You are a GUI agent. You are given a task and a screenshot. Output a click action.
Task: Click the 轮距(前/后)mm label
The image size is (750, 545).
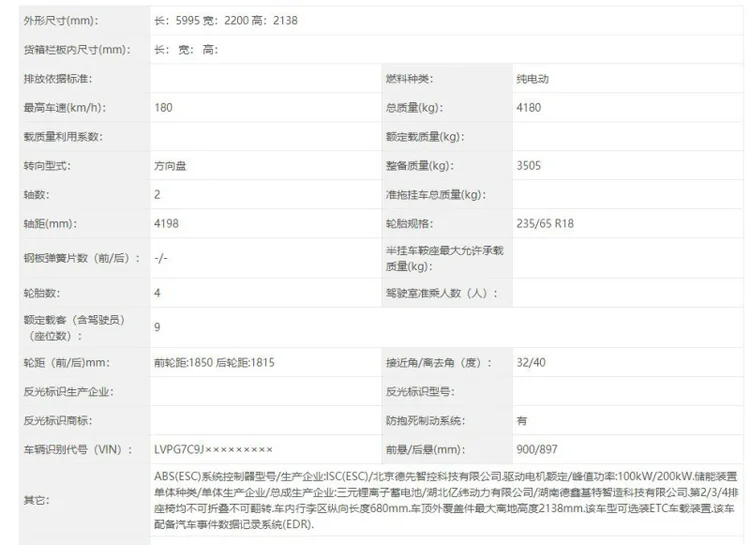[66, 363]
